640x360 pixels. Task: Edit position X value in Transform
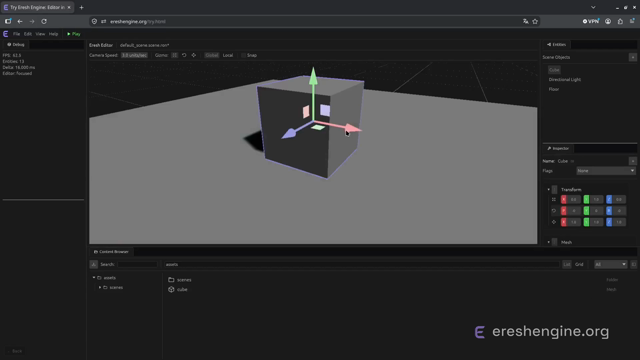pos(573,199)
